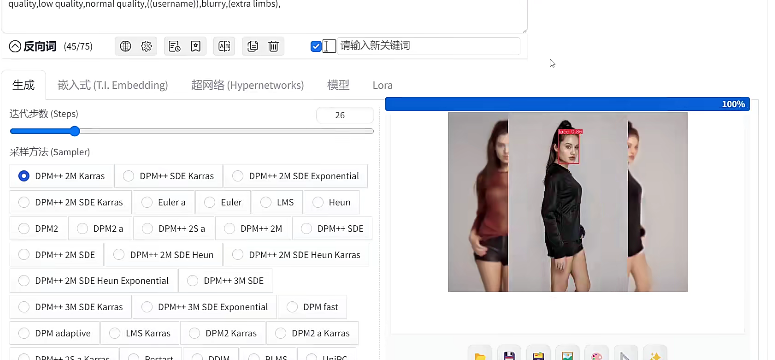The width and height of the screenshot is (775, 360).
Task: Click the bookmark favorites icon
Action: tap(196, 46)
